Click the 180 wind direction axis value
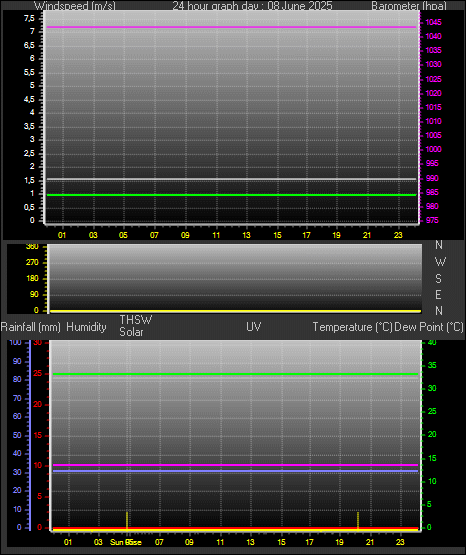The width and height of the screenshot is (466, 555). (32, 278)
